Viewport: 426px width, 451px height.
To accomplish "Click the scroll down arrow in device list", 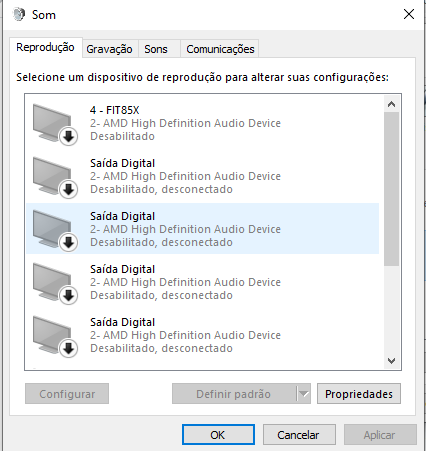I will tap(391, 361).
